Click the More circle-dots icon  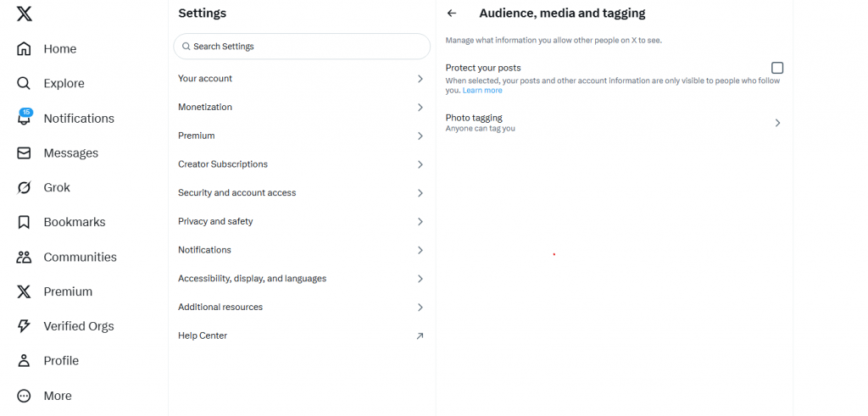click(24, 396)
